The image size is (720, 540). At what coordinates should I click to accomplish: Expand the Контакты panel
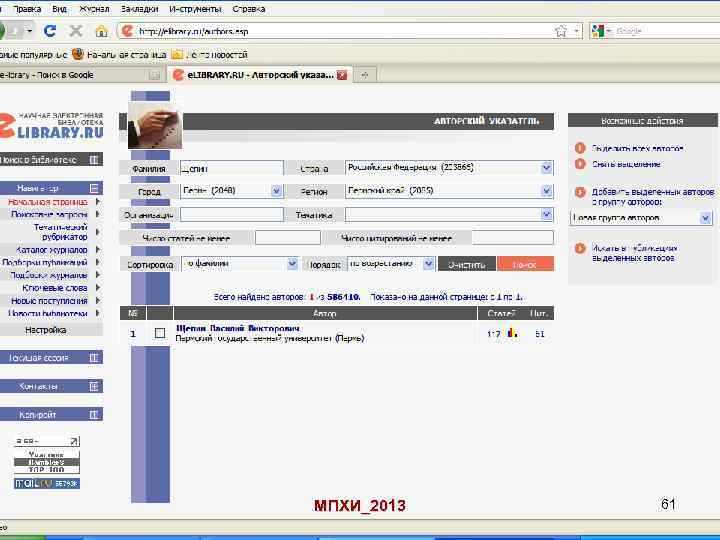[x=94, y=386]
